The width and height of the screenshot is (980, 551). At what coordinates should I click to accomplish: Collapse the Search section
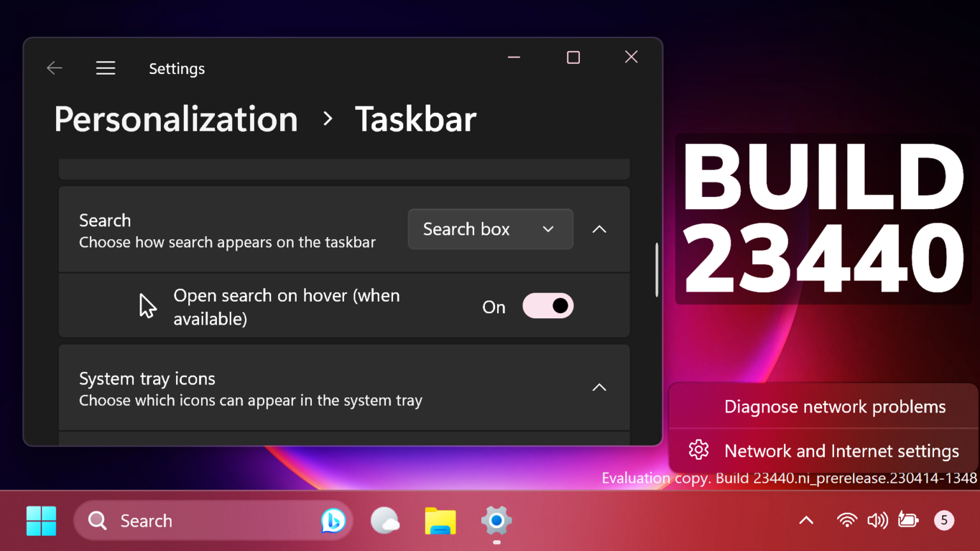(598, 229)
